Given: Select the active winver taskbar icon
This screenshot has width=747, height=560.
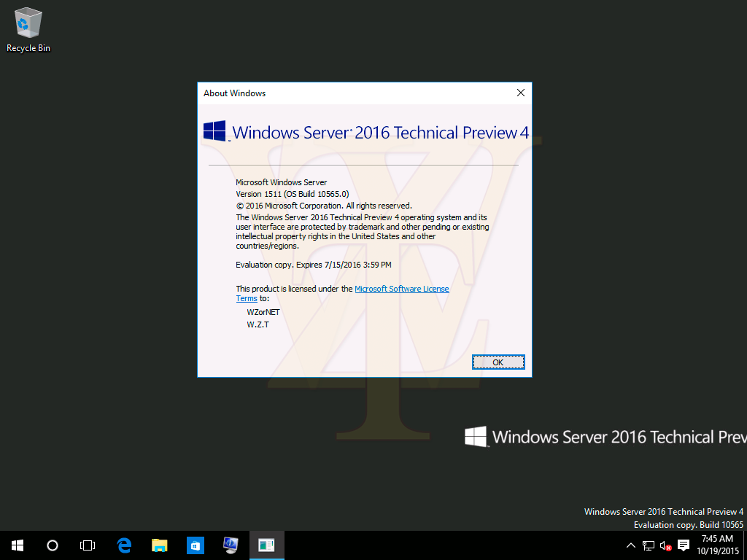Looking at the screenshot, I should [267, 545].
